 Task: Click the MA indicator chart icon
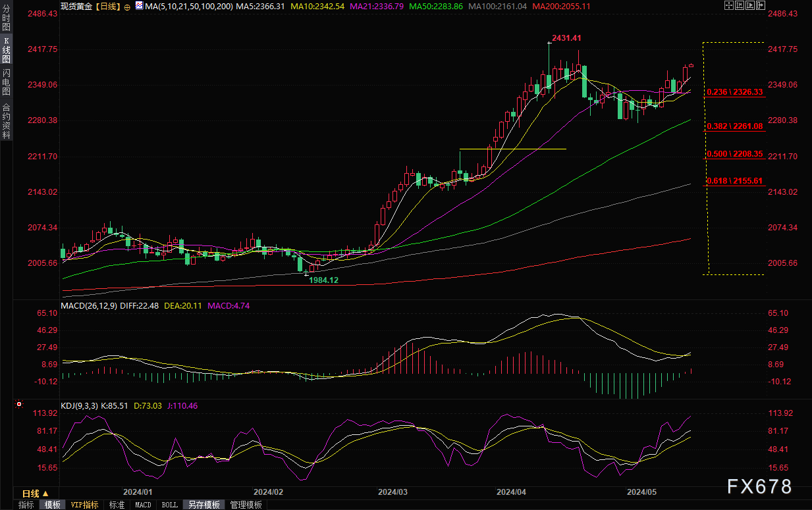click(138, 5)
